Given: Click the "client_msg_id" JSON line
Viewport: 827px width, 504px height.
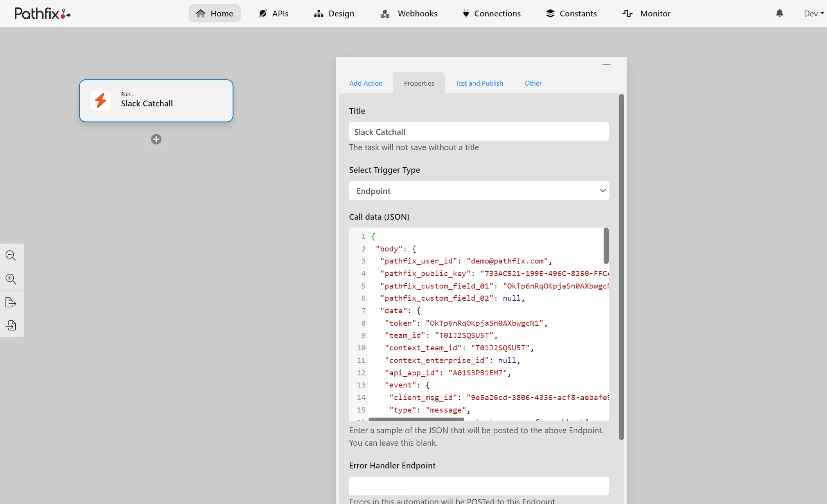Looking at the screenshot, I should pos(499,397).
